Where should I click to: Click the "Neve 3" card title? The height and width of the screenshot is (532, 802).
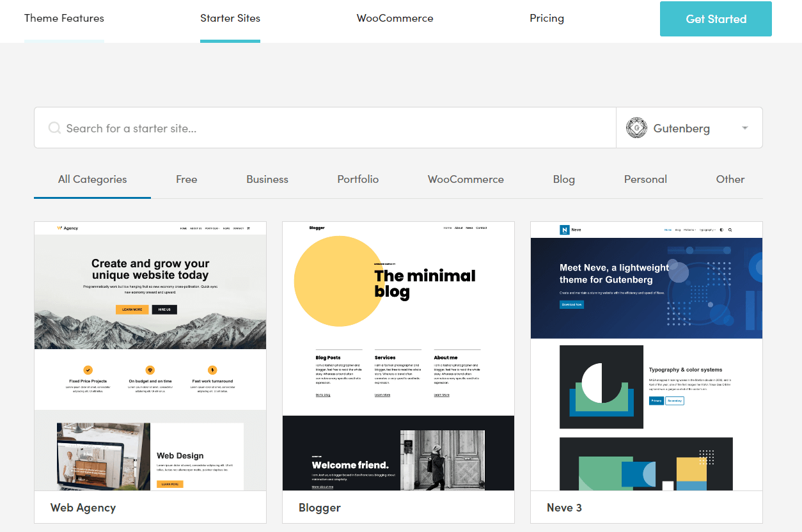(x=564, y=508)
